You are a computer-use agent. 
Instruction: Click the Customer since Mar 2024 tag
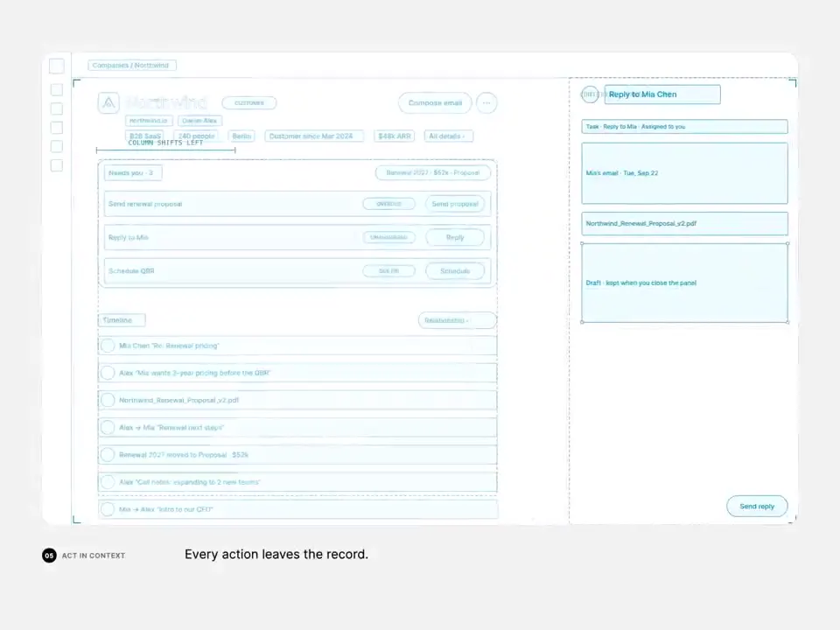(314, 136)
